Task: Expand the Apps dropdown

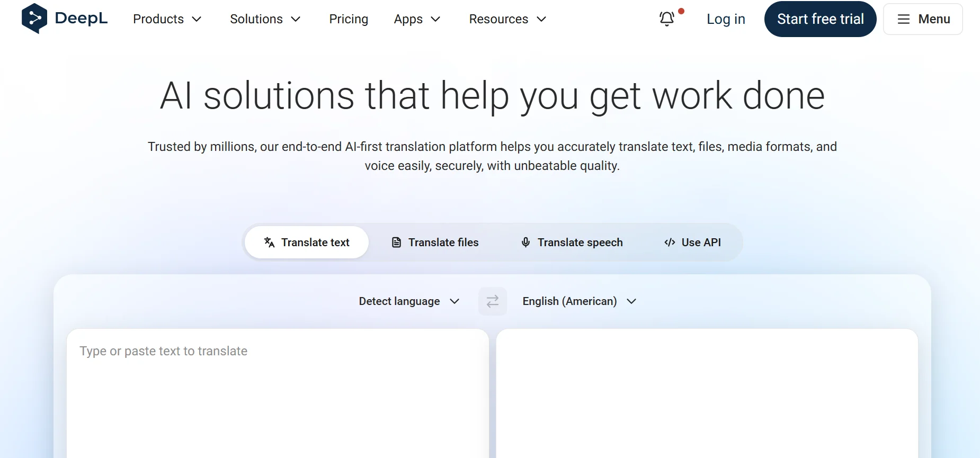Action: pyautogui.click(x=417, y=19)
